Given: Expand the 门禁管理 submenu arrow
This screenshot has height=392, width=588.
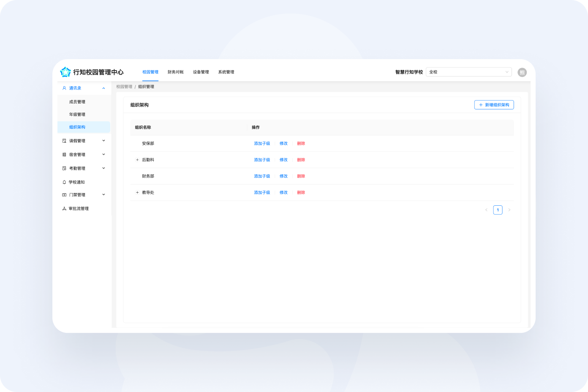Looking at the screenshot, I should (x=103, y=195).
